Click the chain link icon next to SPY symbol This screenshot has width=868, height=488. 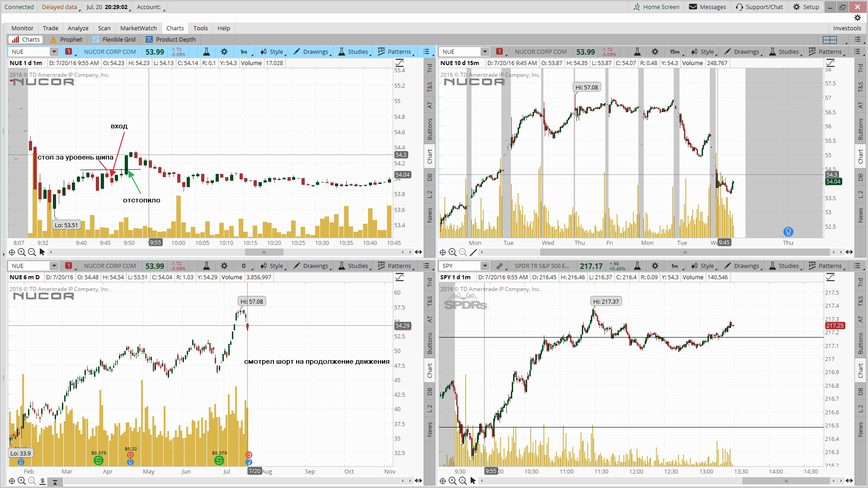tap(499, 266)
